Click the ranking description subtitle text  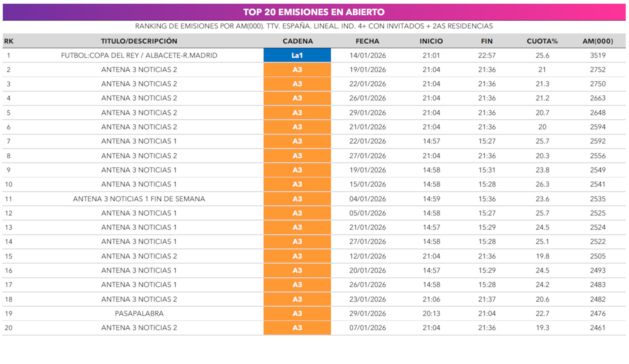[314, 26]
